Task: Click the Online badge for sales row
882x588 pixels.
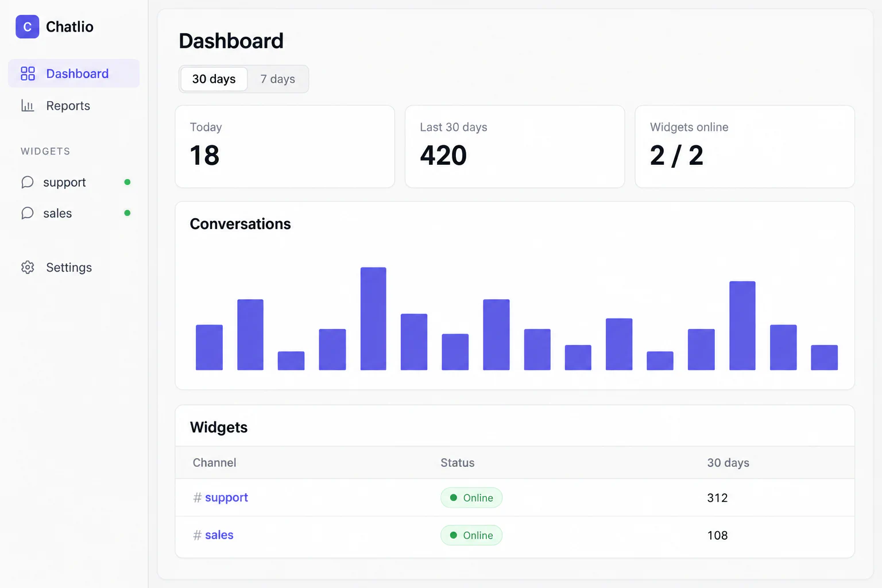Action: (x=471, y=535)
